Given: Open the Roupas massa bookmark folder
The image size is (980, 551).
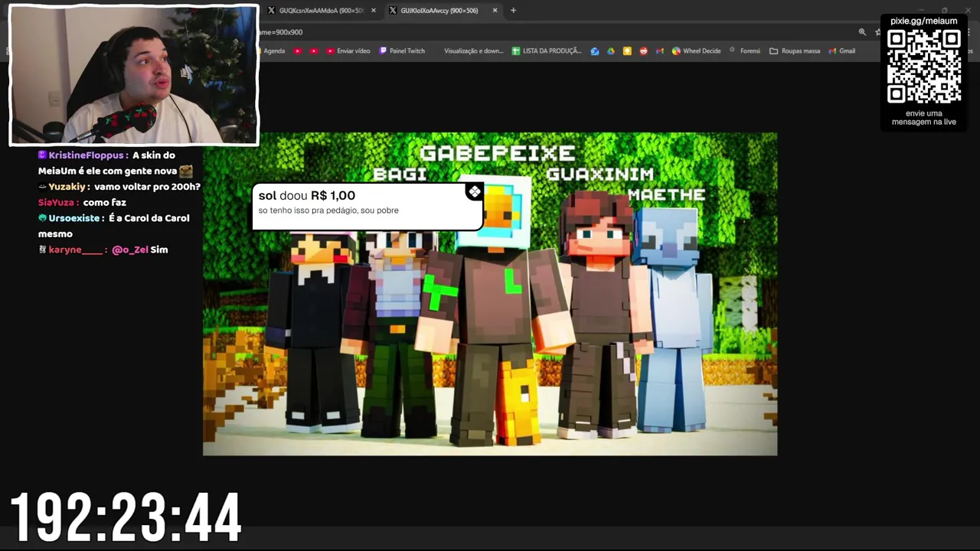Looking at the screenshot, I should (795, 51).
